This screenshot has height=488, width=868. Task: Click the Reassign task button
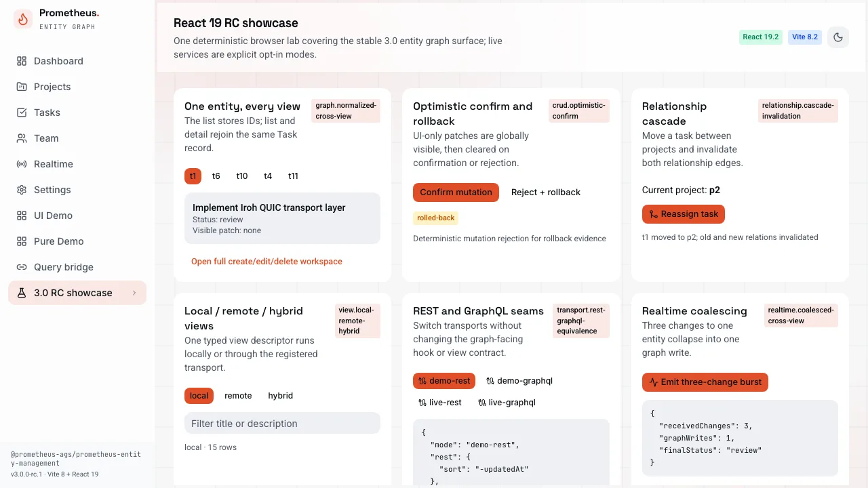684,214
